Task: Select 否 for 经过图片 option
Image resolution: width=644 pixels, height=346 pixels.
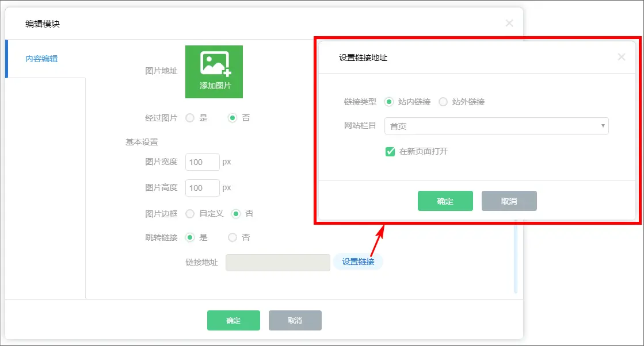Action: click(x=233, y=118)
